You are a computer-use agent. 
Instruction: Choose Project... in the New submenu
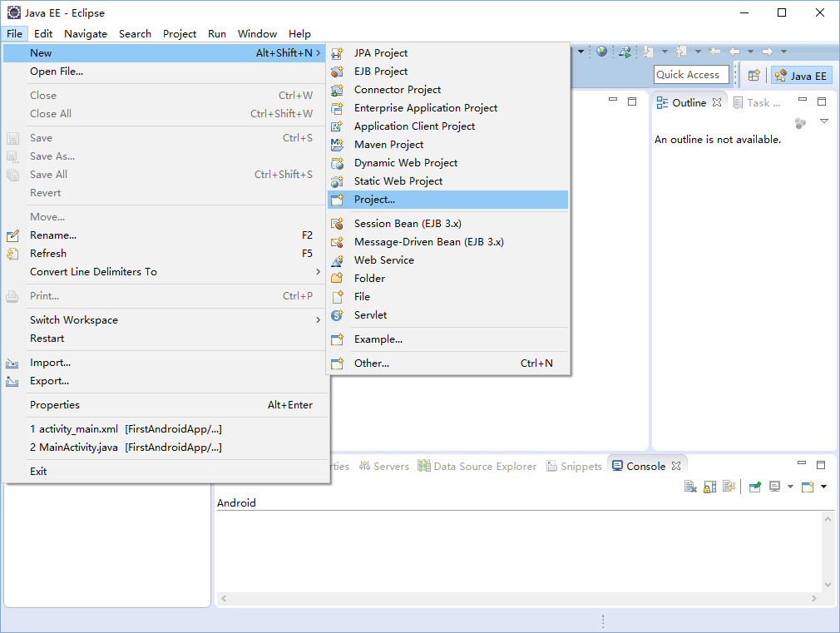point(447,200)
